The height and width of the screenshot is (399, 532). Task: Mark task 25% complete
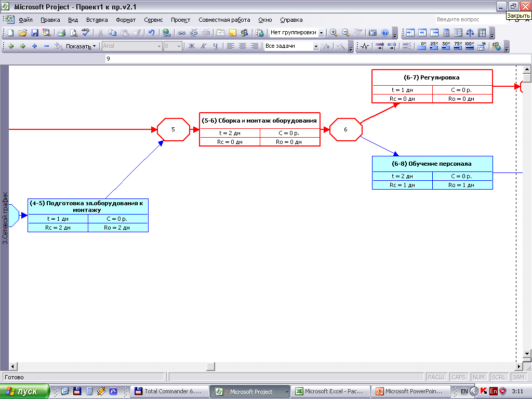tap(434, 46)
